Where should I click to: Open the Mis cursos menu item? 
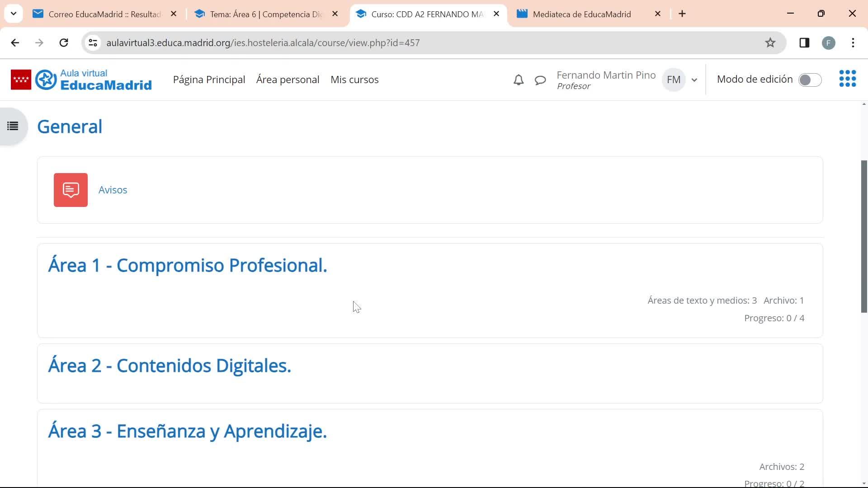(x=354, y=80)
